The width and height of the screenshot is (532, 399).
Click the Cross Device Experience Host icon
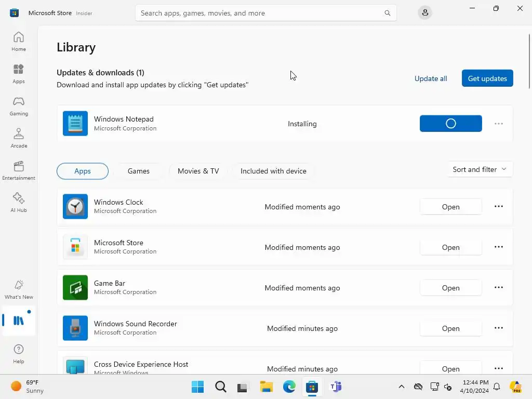click(x=75, y=365)
